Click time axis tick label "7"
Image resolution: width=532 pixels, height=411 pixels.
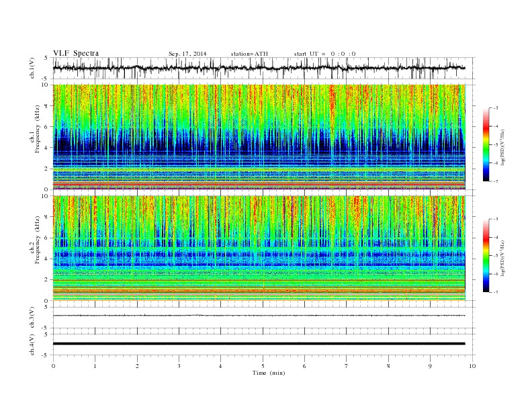click(347, 366)
